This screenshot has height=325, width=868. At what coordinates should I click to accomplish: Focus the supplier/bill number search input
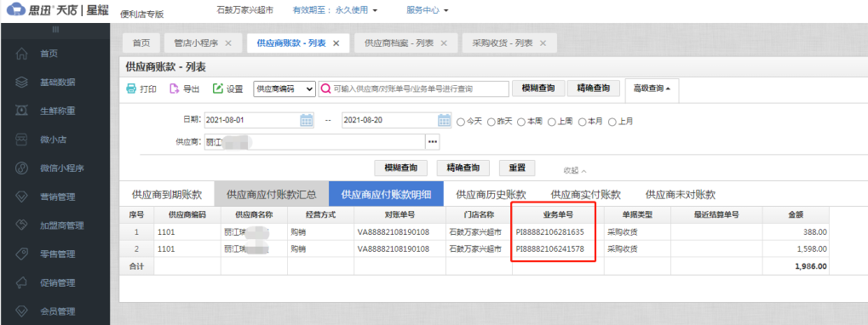click(413, 88)
